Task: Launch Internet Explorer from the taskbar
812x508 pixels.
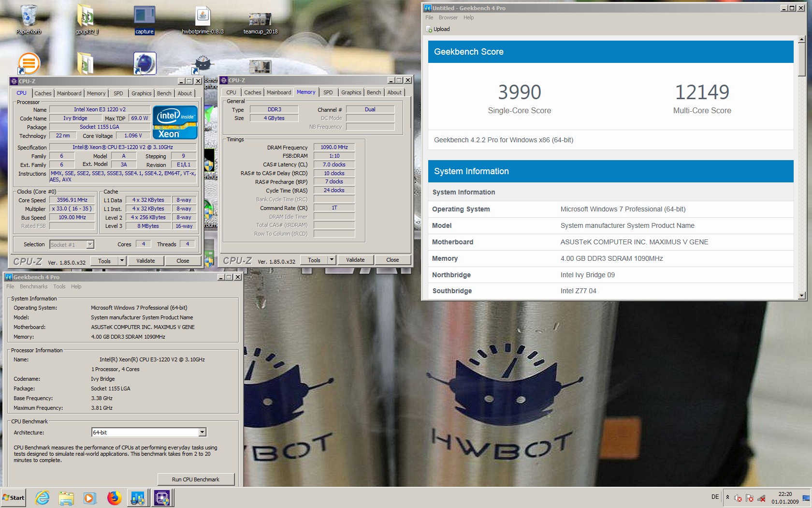Action: coord(43,497)
